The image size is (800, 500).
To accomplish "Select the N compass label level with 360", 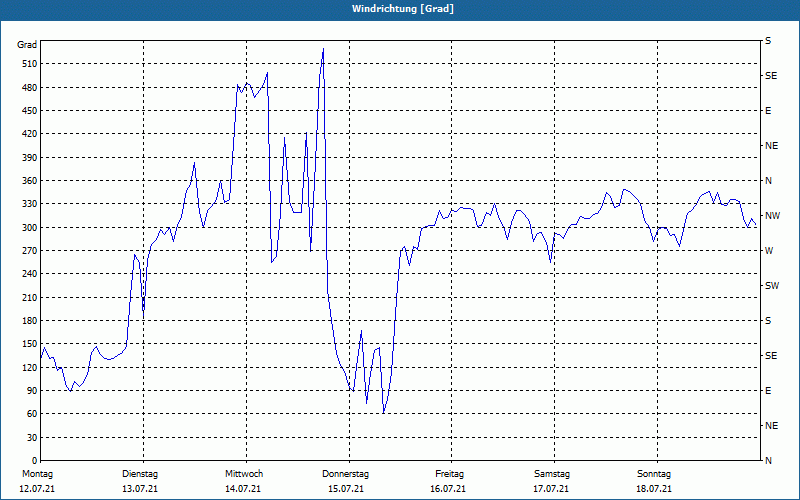I will 769,181.
